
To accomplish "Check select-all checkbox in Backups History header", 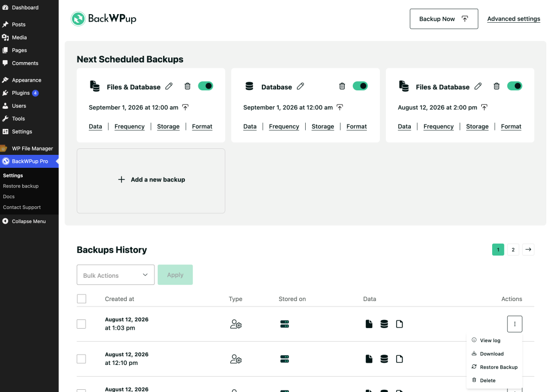I will tap(81, 299).
